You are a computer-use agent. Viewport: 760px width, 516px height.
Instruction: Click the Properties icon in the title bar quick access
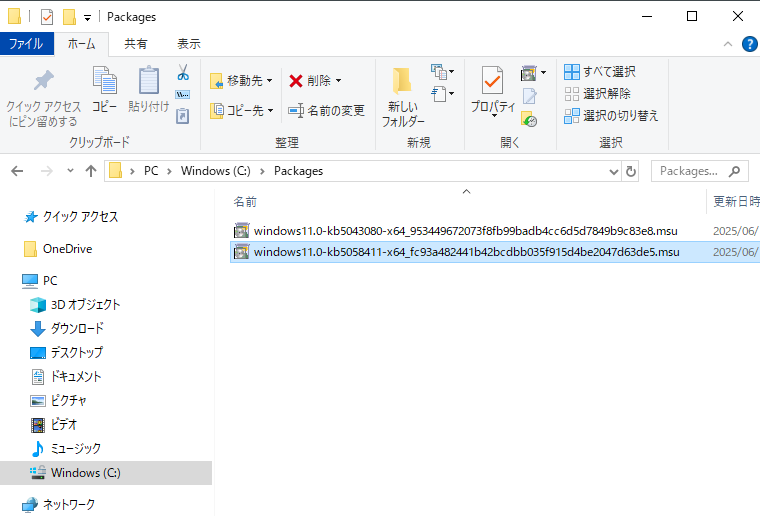click(47, 17)
